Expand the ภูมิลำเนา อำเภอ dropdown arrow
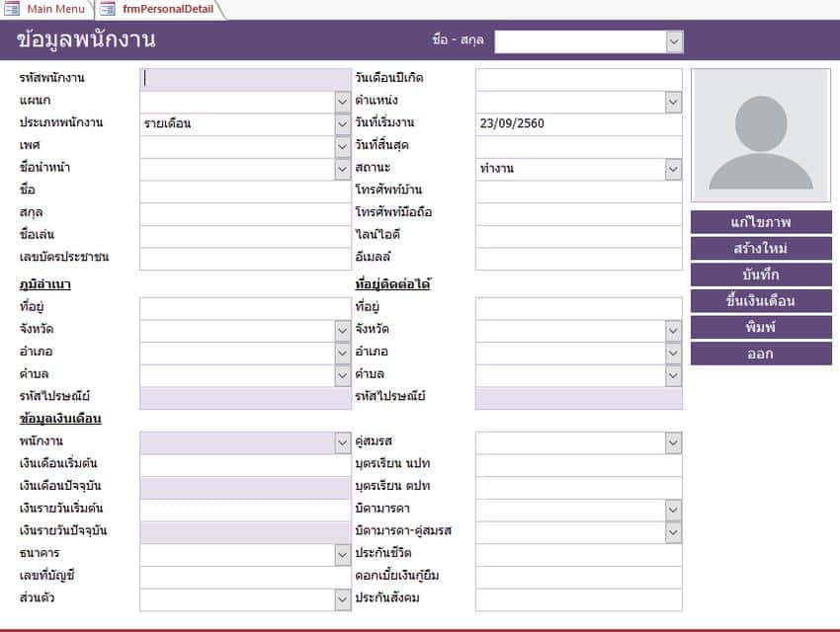 (342, 354)
